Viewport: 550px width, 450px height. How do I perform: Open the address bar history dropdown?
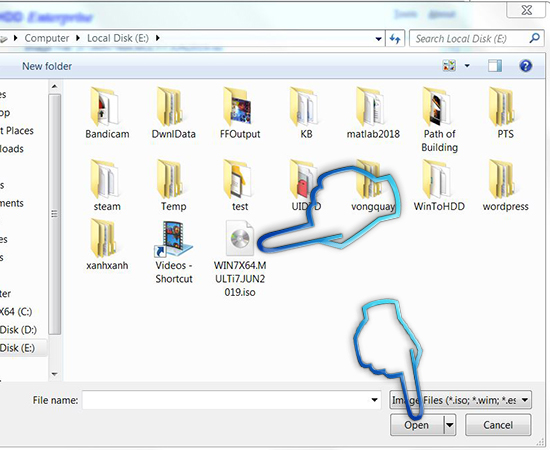pyautogui.click(x=378, y=39)
